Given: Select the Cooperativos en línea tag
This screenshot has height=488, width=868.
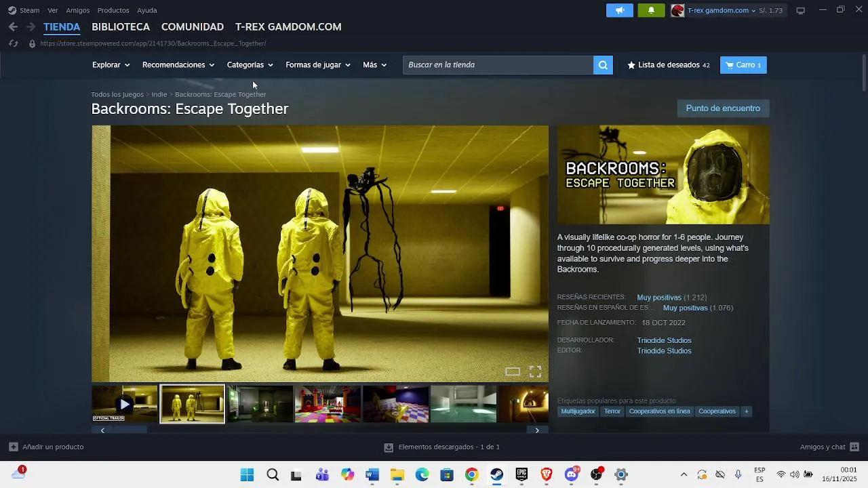Looking at the screenshot, I should [659, 411].
